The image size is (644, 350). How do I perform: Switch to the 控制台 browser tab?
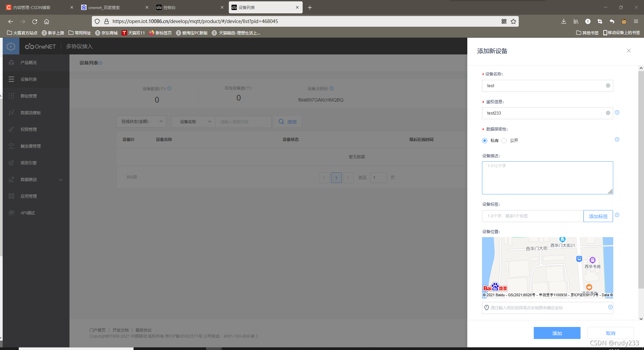pyautogui.click(x=189, y=7)
